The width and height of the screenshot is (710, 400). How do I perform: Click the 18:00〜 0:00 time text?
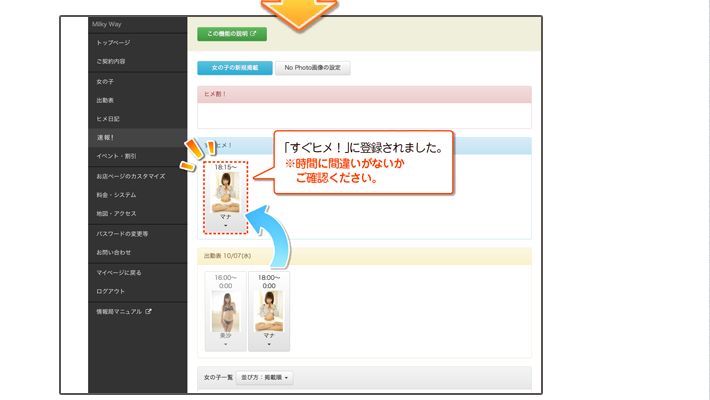(269, 281)
